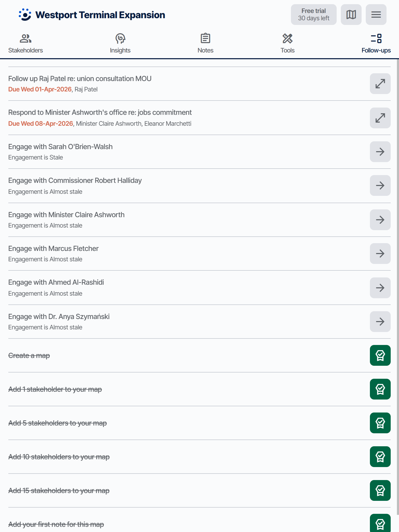
Task: Click the Free trial 30 days badge
Action: 314,15
